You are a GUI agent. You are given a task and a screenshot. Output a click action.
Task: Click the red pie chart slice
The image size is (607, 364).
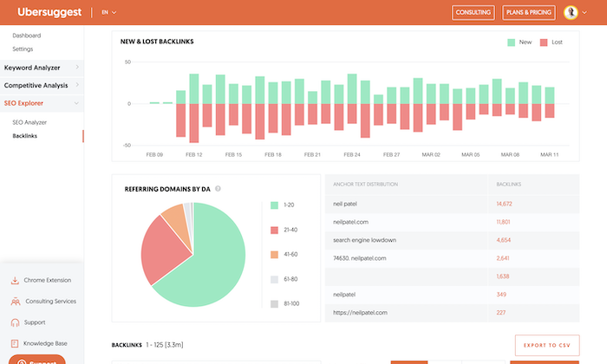click(x=163, y=251)
